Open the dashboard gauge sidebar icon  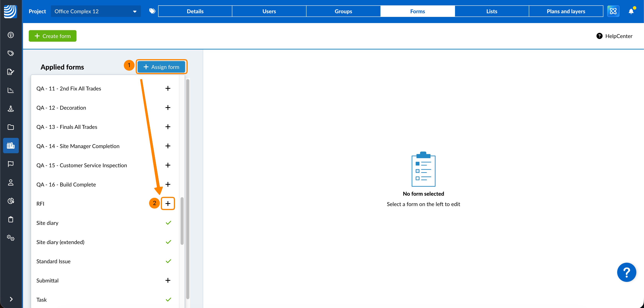(11, 35)
